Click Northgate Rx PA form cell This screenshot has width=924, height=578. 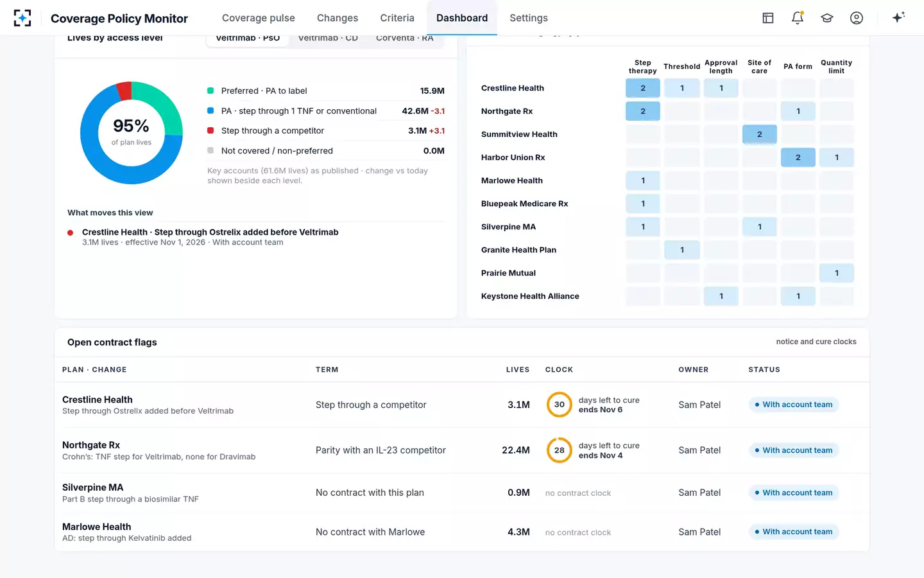click(x=798, y=111)
